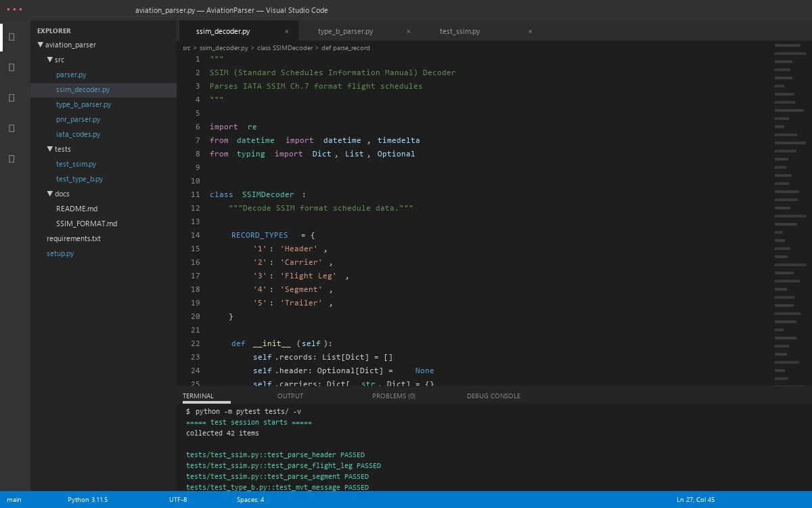Collapse the tests folder
This screenshot has width=812, height=508.
click(50, 149)
